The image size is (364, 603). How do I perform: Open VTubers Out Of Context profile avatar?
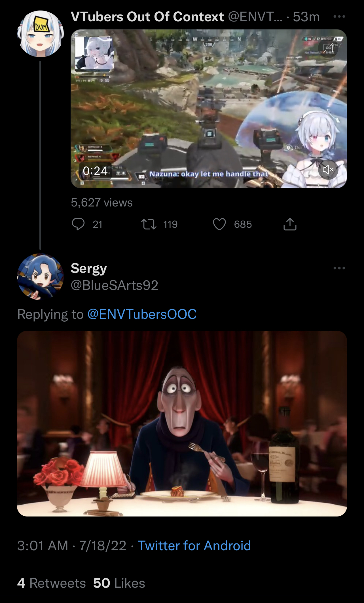tap(40, 34)
